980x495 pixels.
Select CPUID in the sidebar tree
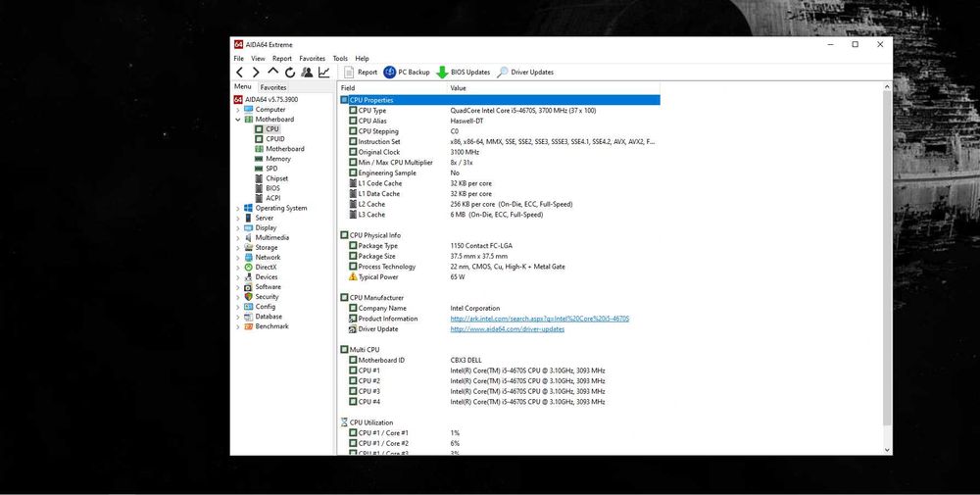click(275, 139)
